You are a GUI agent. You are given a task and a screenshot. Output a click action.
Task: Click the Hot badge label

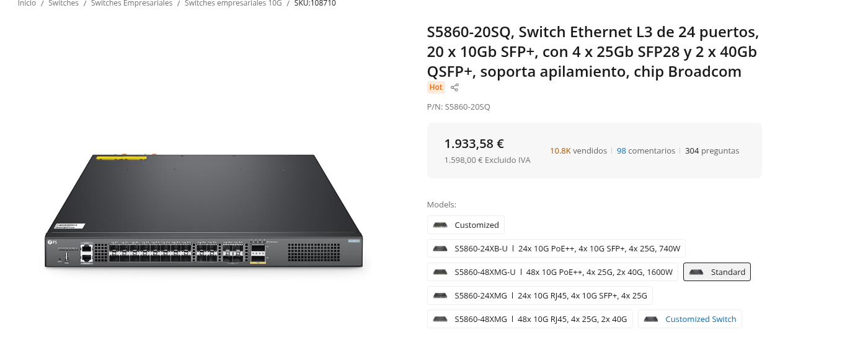[x=436, y=87]
